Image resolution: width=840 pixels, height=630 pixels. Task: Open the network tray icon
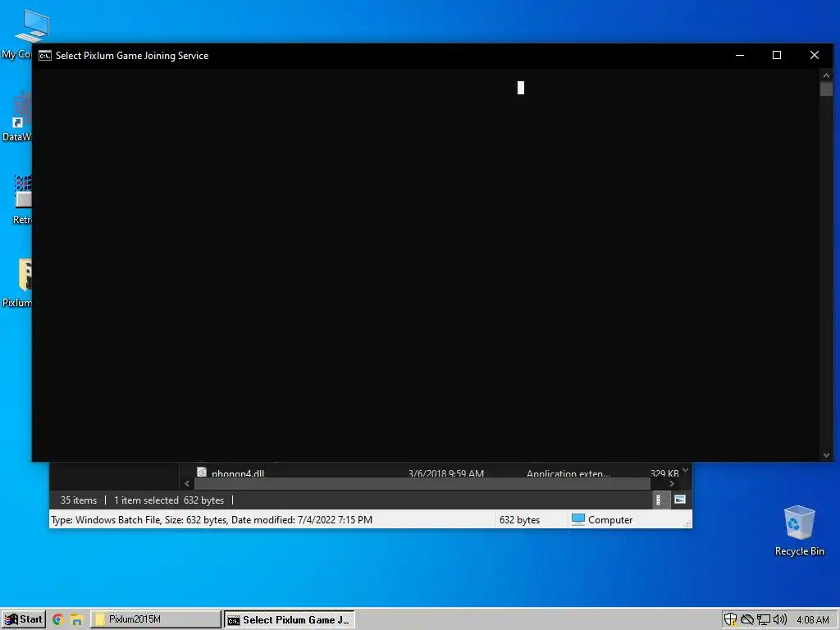764,620
